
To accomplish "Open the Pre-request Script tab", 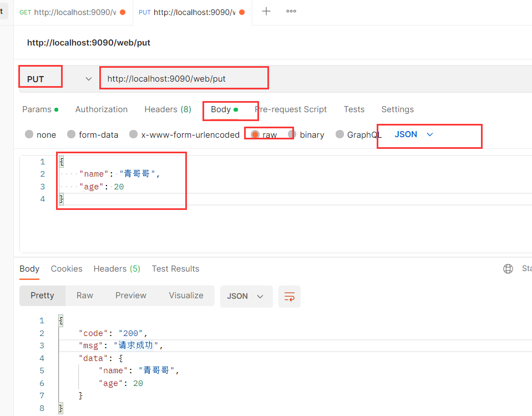I will tap(291, 109).
